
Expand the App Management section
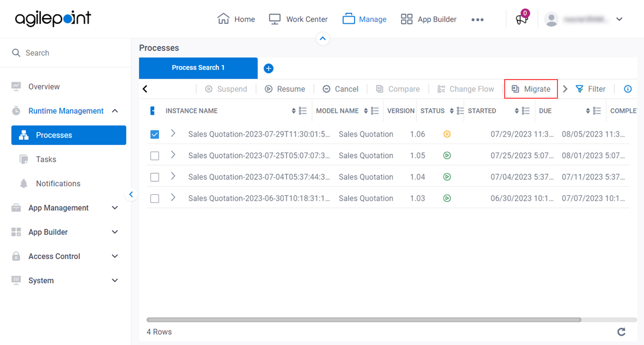(115, 208)
